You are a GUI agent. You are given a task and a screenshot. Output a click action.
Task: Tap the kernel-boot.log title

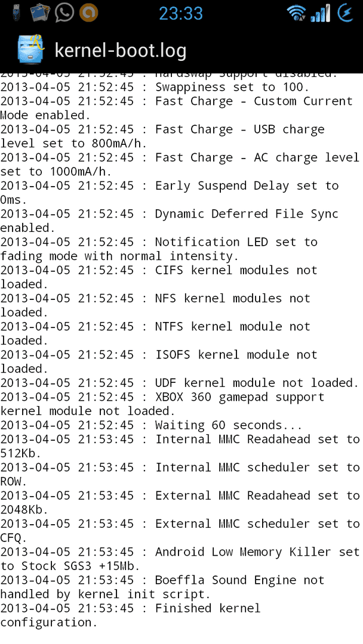[121, 51]
